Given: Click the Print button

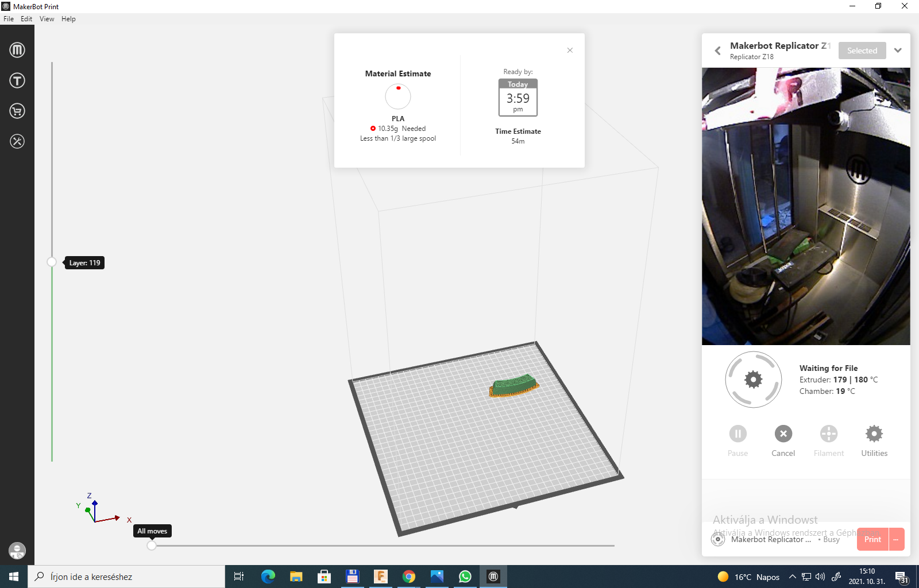Looking at the screenshot, I should [872, 539].
